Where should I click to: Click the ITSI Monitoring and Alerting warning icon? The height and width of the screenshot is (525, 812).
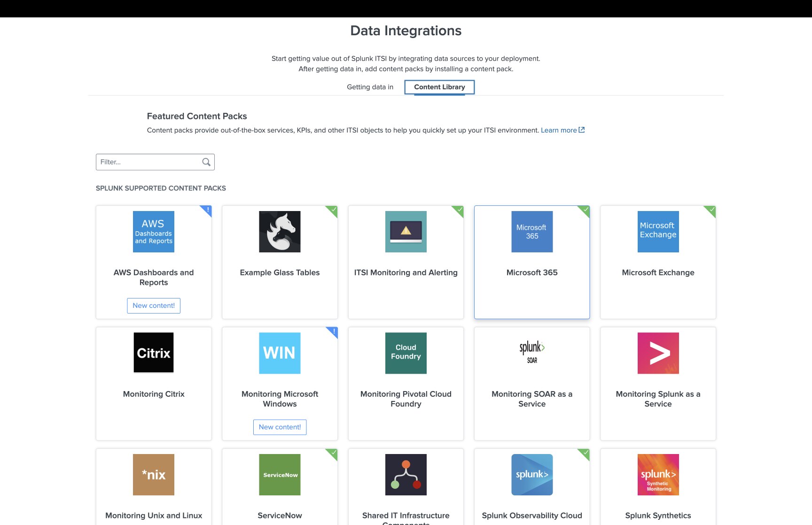tap(406, 231)
